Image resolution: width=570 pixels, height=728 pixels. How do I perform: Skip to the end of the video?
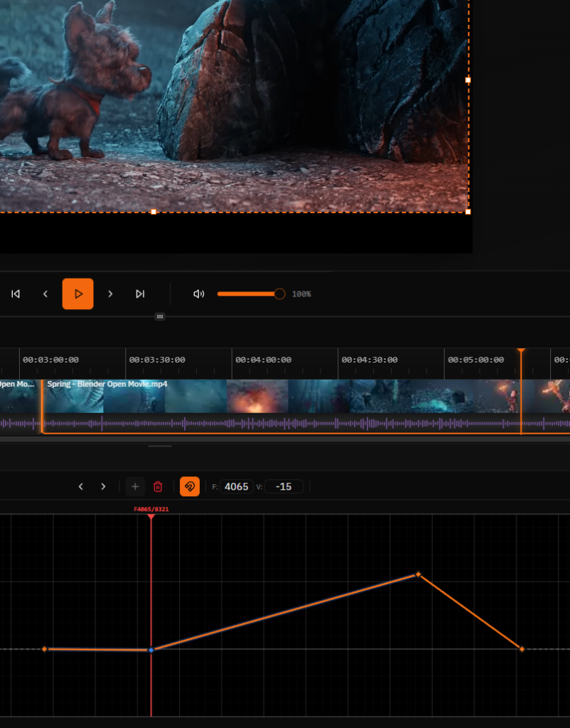(140, 294)
